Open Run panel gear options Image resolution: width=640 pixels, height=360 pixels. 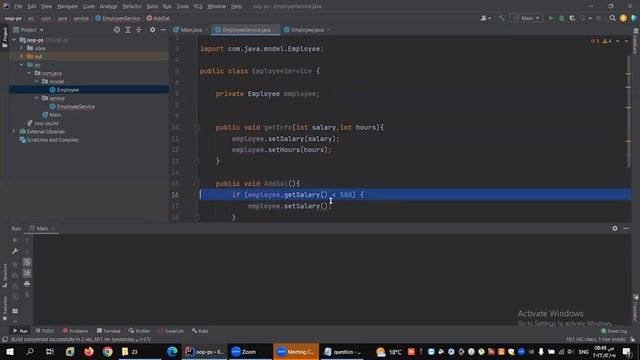[615, 229]
